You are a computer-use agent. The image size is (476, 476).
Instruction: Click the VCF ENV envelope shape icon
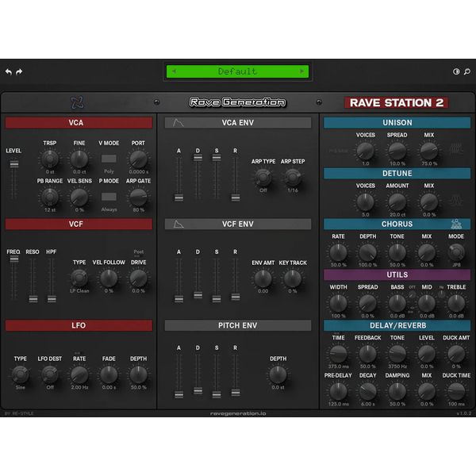point(178,225)
